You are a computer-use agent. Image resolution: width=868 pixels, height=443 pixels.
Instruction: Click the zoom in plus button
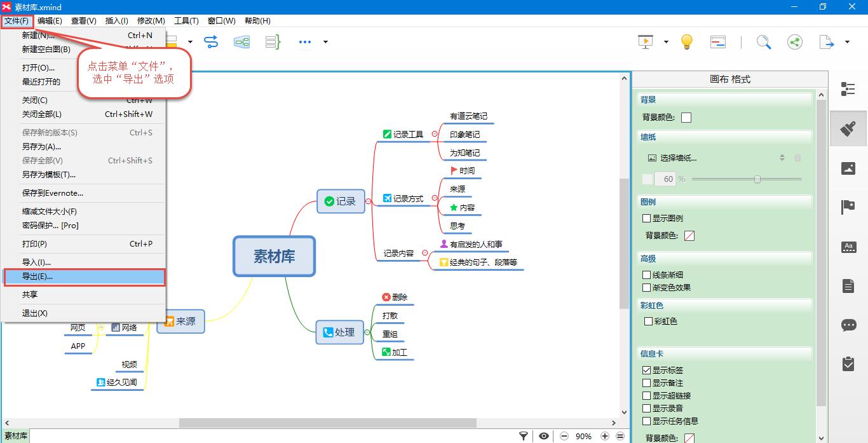[x=605, y=436]
